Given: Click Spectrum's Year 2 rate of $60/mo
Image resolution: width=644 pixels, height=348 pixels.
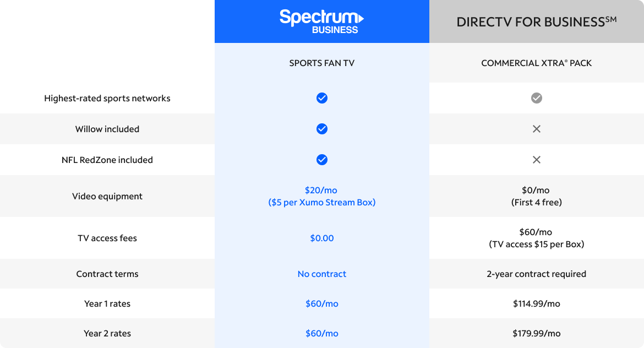Looking at the screenshot, I should [322, 333].
